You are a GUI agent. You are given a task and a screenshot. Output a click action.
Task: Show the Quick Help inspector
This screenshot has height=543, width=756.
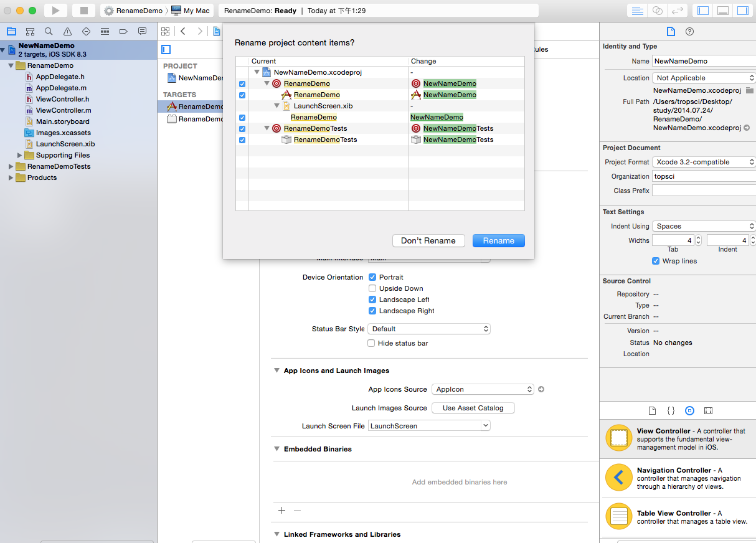tap(689, 32)
